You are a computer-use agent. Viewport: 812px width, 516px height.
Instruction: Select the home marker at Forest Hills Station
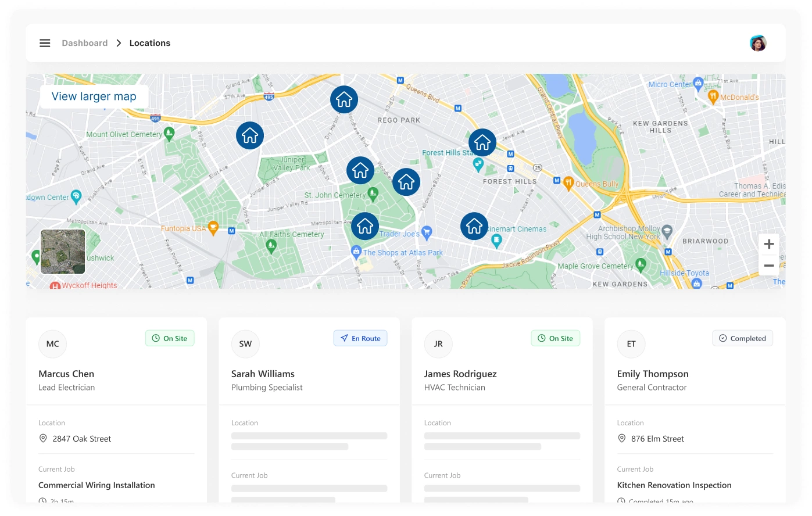pyautogui.click(x=482, y=142)
